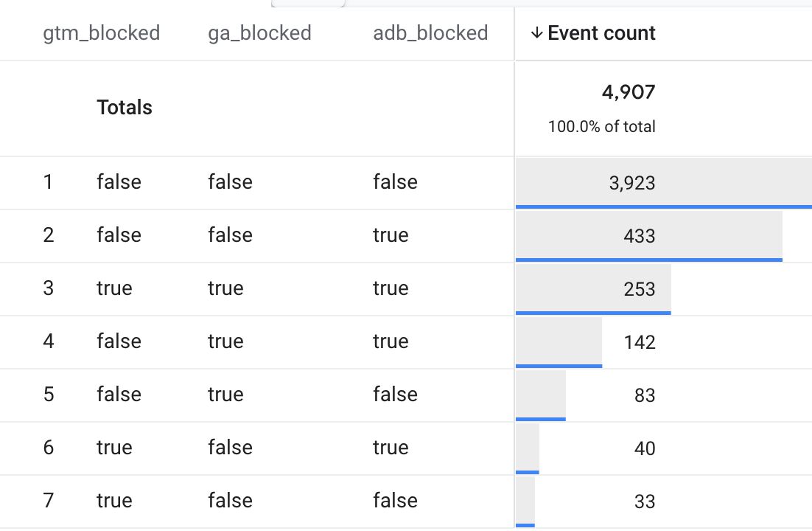Click the sort descending arrow icon
812x531 pixels.
pos(536,33)
